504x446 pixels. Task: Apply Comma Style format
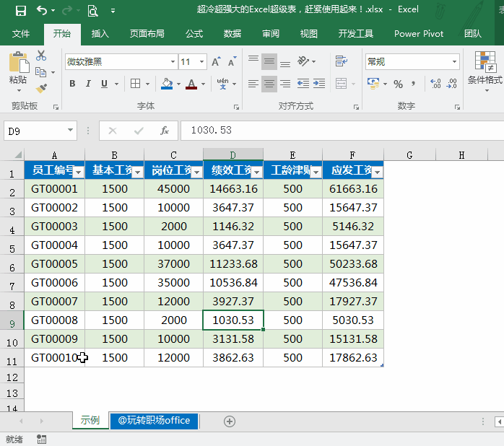tap(414, 84)
